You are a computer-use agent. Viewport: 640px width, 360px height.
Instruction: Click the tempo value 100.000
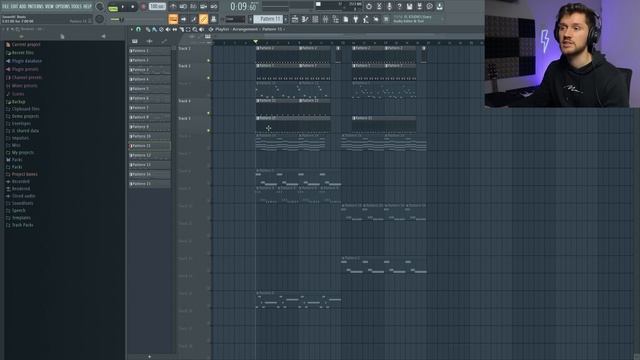(157, 7)
